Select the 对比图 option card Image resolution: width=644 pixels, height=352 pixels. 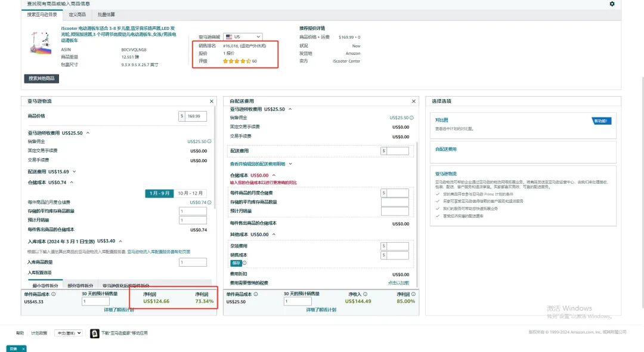523,126
